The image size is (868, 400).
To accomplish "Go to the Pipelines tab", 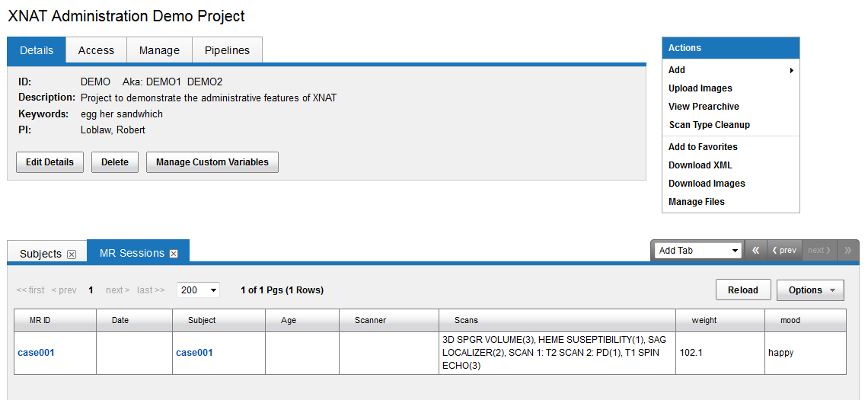I will pyautogui.click(x=227, y=50).
